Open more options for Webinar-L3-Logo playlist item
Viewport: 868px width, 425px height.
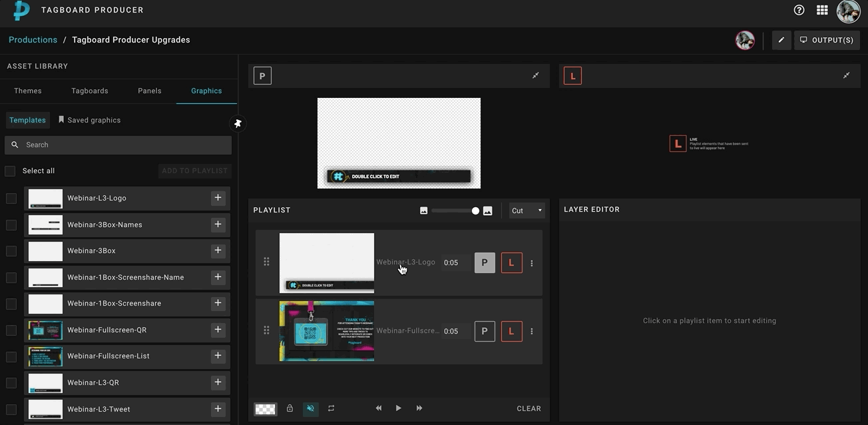pyautogui.click(x=531, y=263)
